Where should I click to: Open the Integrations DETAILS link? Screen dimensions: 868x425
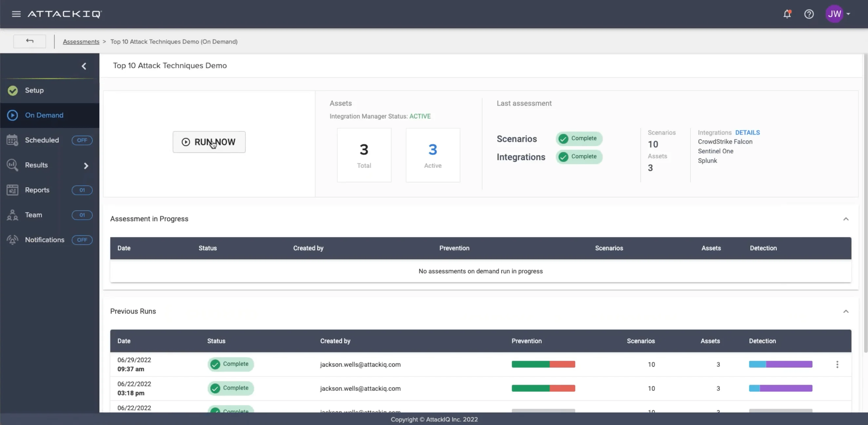747,132
